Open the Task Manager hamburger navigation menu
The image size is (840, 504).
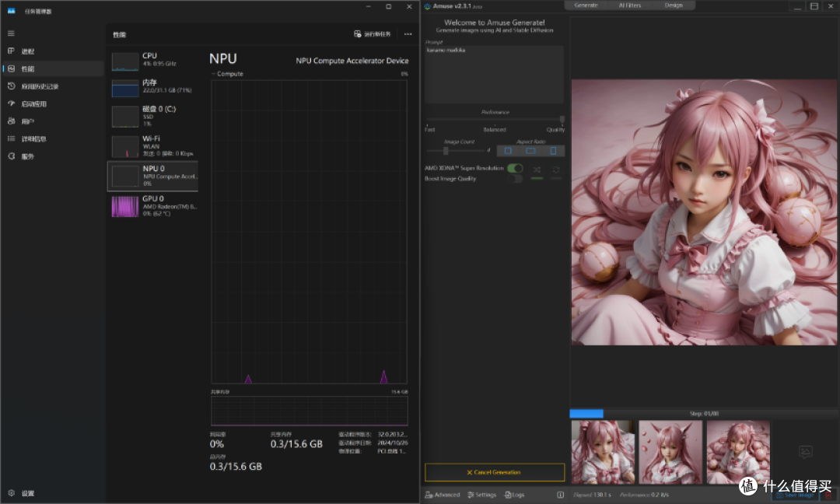click(11, 33)
